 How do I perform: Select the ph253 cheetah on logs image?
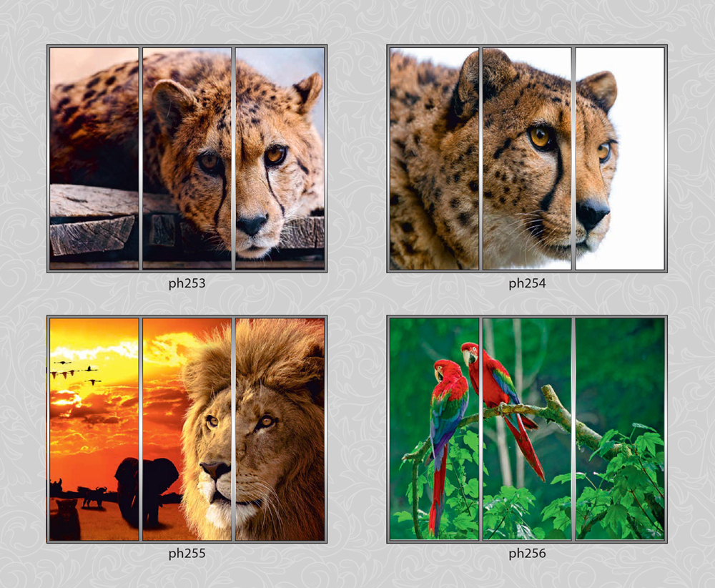(x=187, y=159)
